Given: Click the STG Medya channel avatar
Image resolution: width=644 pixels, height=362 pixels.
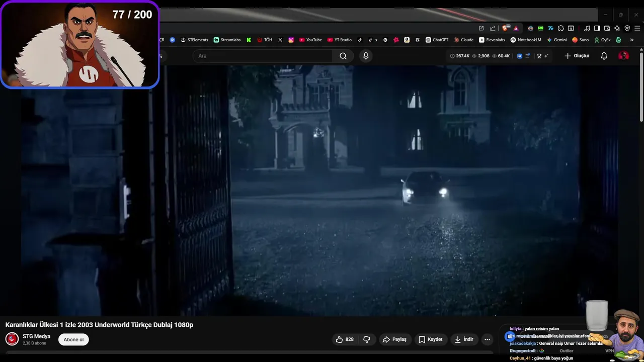Looking at the screenshot, I should [12, 339].
